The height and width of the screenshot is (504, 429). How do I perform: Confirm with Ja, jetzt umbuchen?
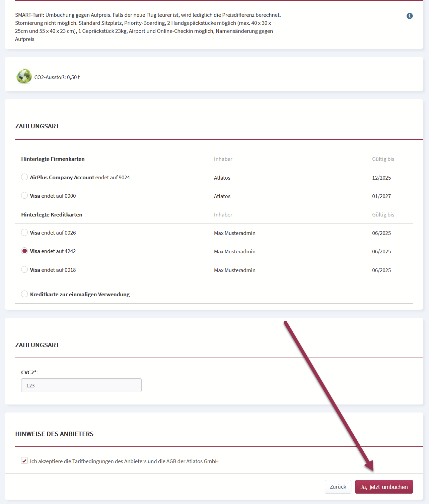coord(384,487)
